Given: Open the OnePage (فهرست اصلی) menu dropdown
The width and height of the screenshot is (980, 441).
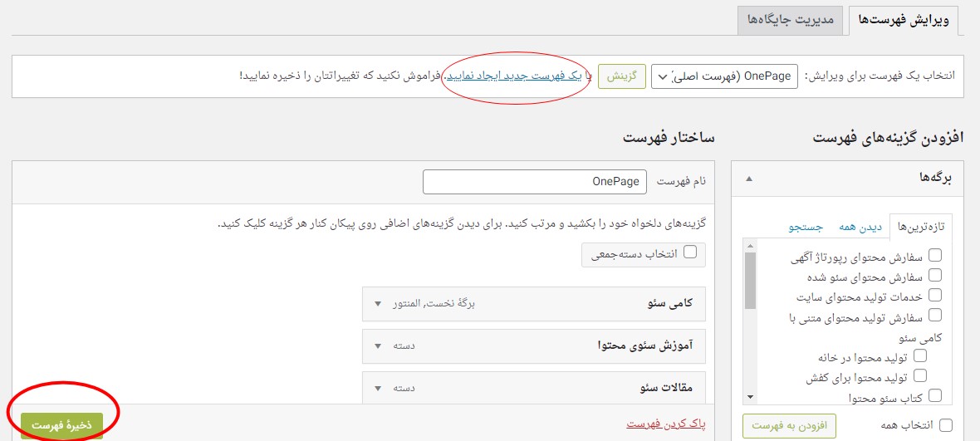Looking at the screenshot, I should (724, 76).
